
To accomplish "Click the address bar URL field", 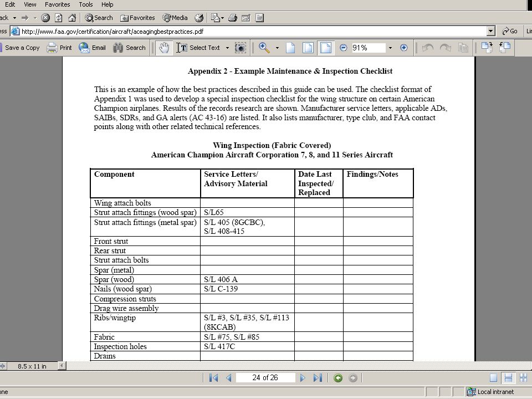I will 248,31.
